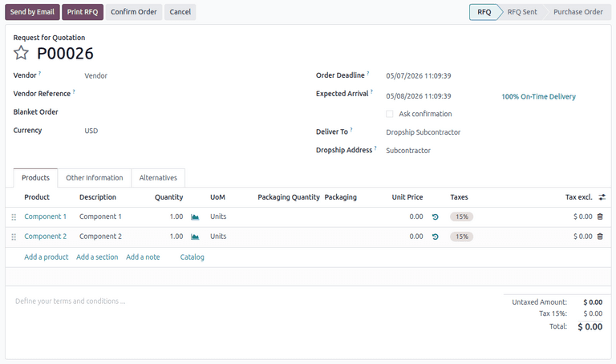The width and height of the screenshot is (616, 364).
Task: Select the RFQ Sent status stage
Action: coord(521,12)
